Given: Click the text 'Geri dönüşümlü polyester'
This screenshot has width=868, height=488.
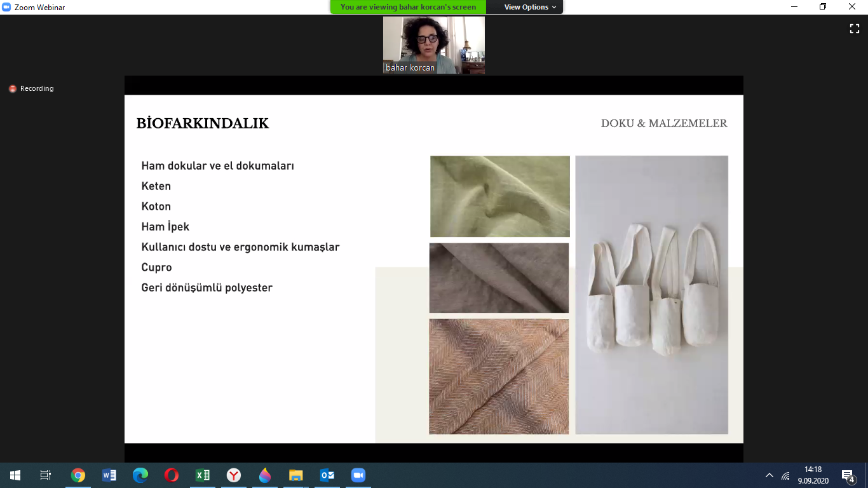Looking at the screenshot, I should pyautogui.click(x=207, y=288).
